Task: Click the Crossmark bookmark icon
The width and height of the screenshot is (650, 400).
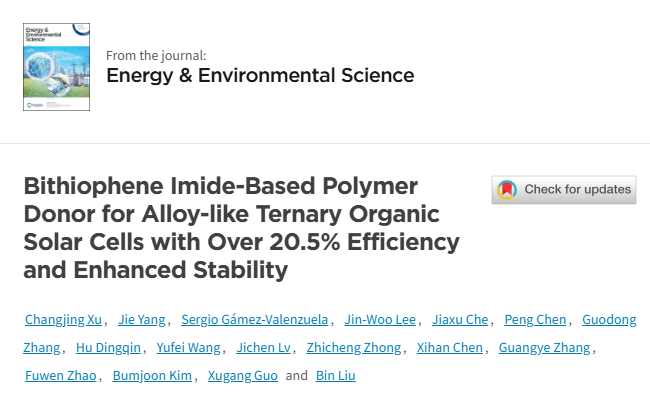Action: coord(507,190)
